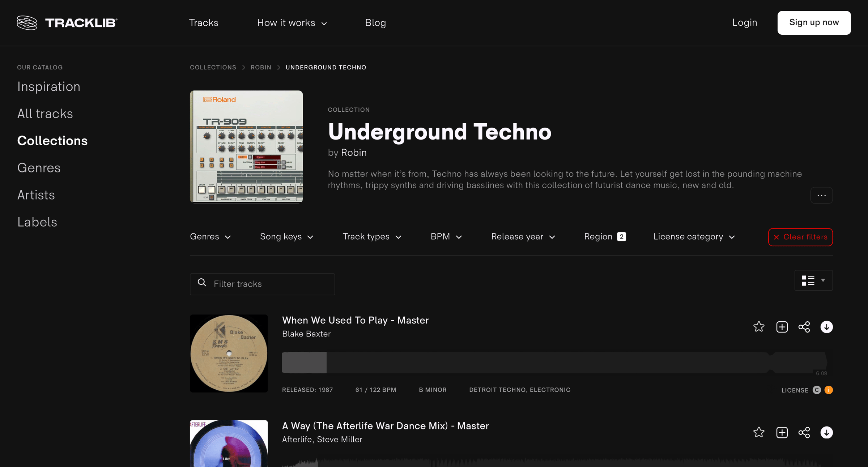Viewport: 868px width, 467px height.
Task: Click the Afterlife A Way record artwork
Action: (229, 444)
